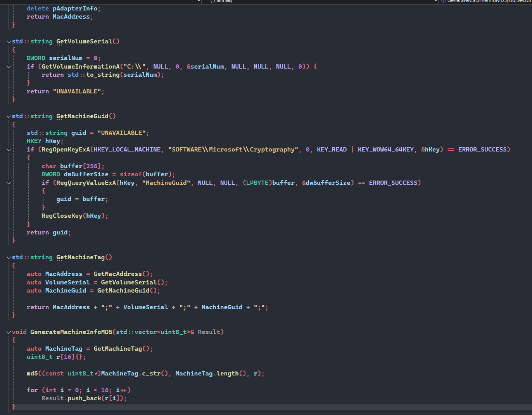Click the "SOFTWARE\\Microsoft\\Cryptography" registry path string
This screenshot has width=532, height=415.
pos(233,150)
